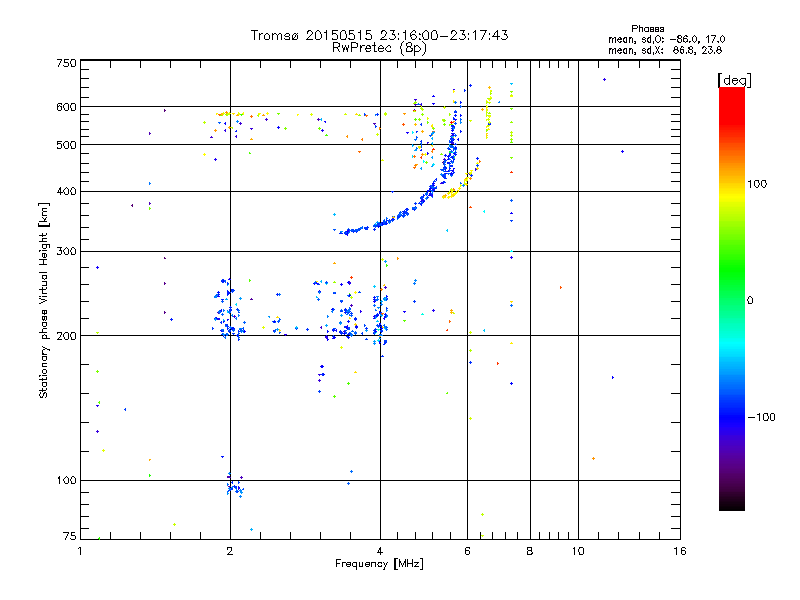Click the '[deg]' colorbar label
This screenshot has width=800, height=600.
tap(734, 80)
